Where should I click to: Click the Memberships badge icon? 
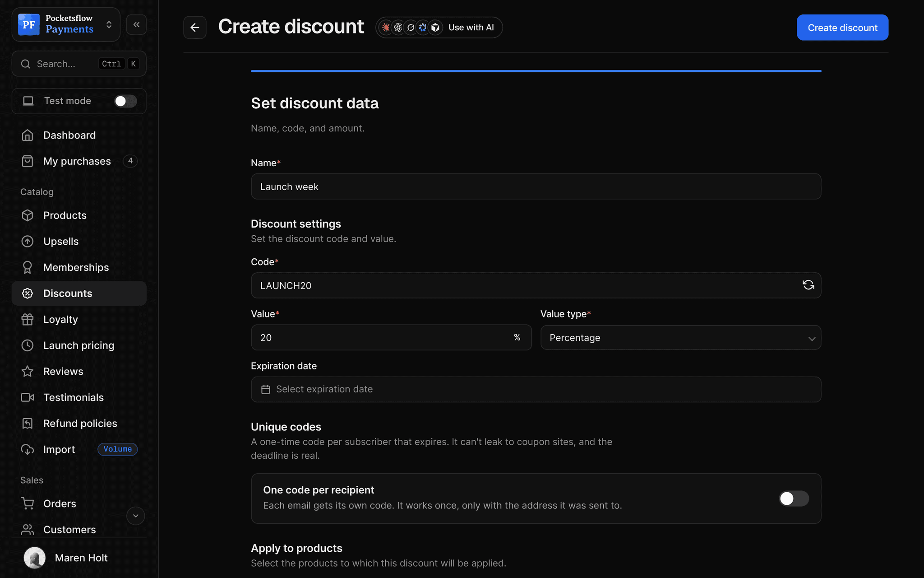click(x=28, y=267)
